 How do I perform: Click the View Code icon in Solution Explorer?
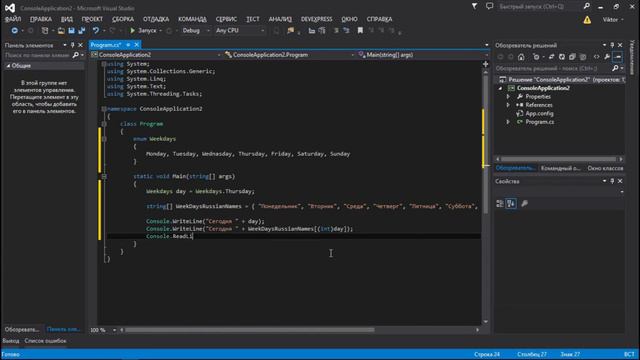pos(596,57)
